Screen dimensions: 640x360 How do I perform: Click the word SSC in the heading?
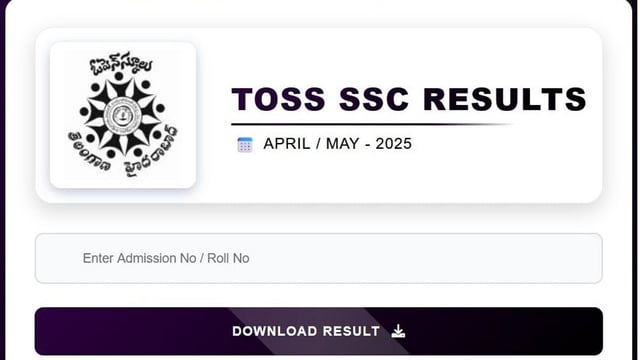[x=374, y=99]
